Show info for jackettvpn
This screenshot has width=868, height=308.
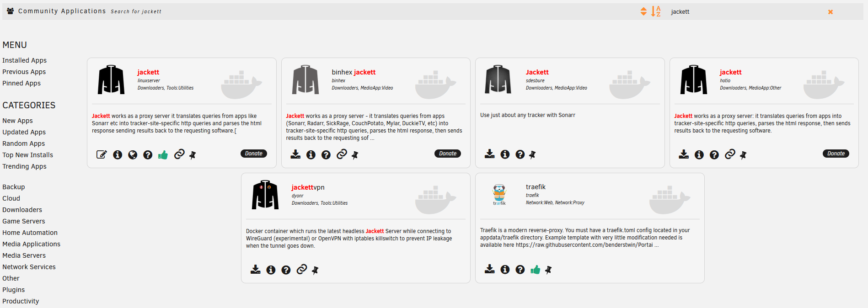tap(271, 270)
